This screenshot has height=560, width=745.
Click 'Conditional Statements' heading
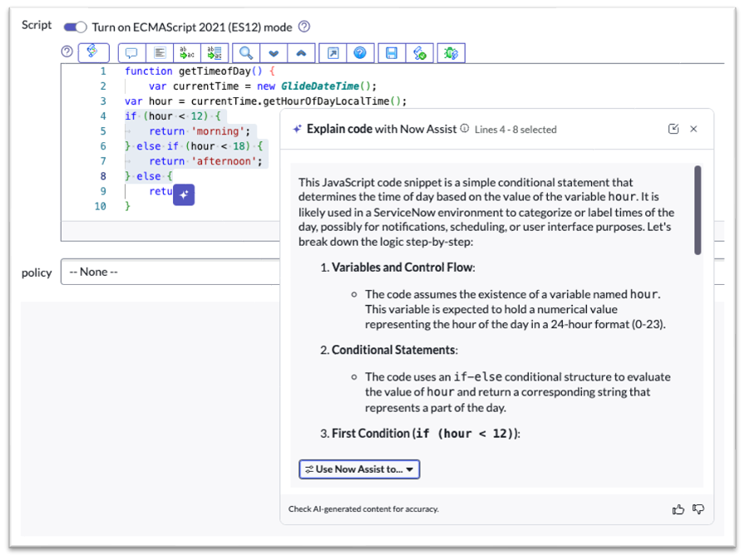[x=394, y=350]
